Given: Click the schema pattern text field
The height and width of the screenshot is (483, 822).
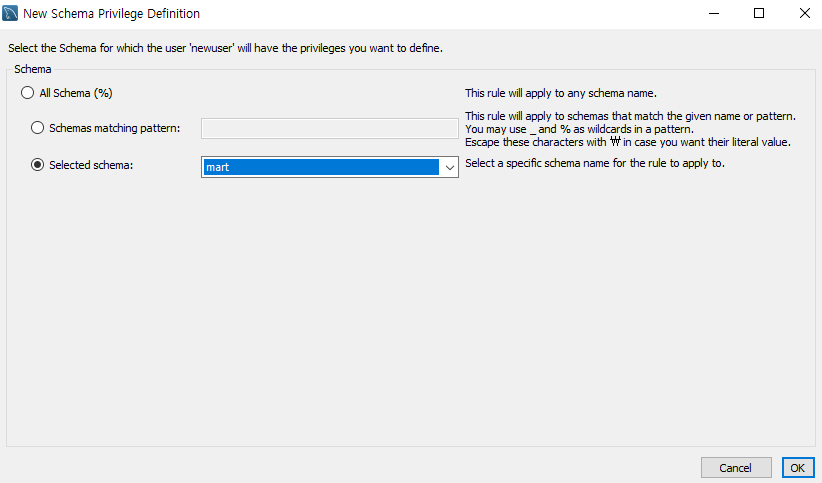Looking at the screenshot, I should click(x=330, y=128).
